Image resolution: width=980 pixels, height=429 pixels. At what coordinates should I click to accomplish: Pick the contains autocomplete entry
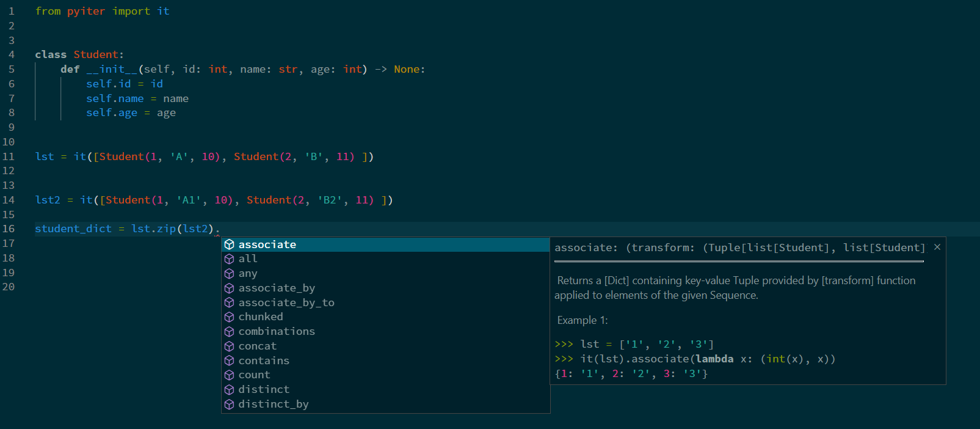pos(264,361)
